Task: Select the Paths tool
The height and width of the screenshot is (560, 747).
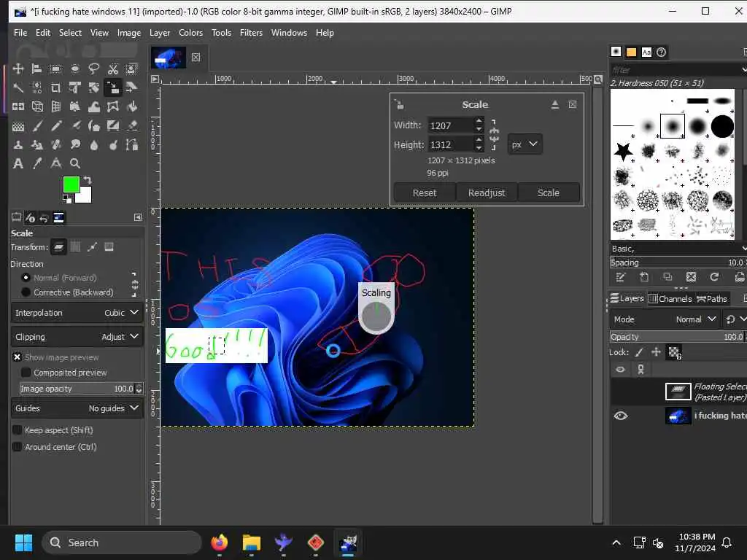Action: 132,145
